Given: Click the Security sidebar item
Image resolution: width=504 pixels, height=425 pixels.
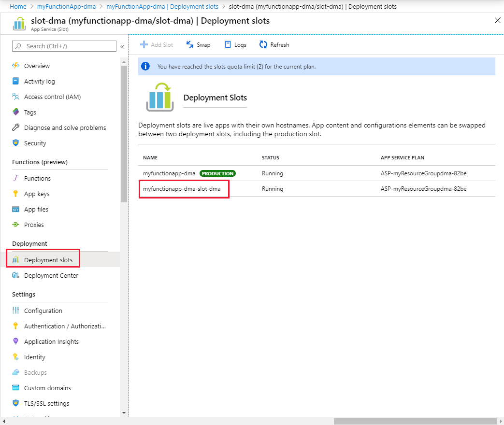Looking at the screenshot, I should click(x=34, y=143).
